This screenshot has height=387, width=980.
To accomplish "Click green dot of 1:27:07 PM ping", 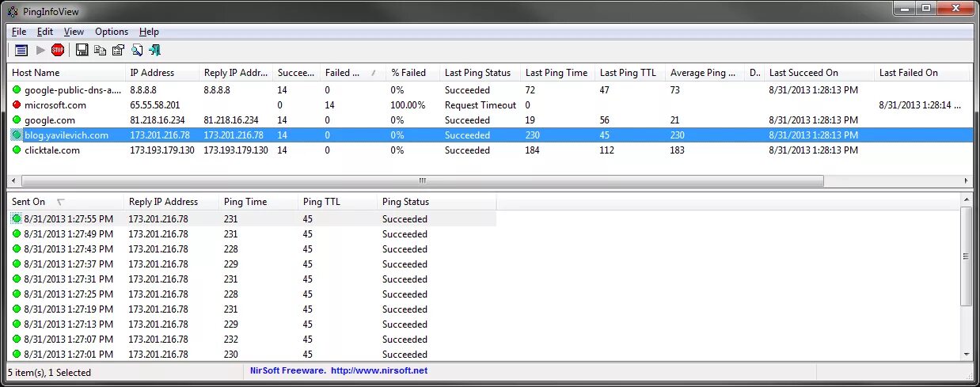I will point(17,339).
